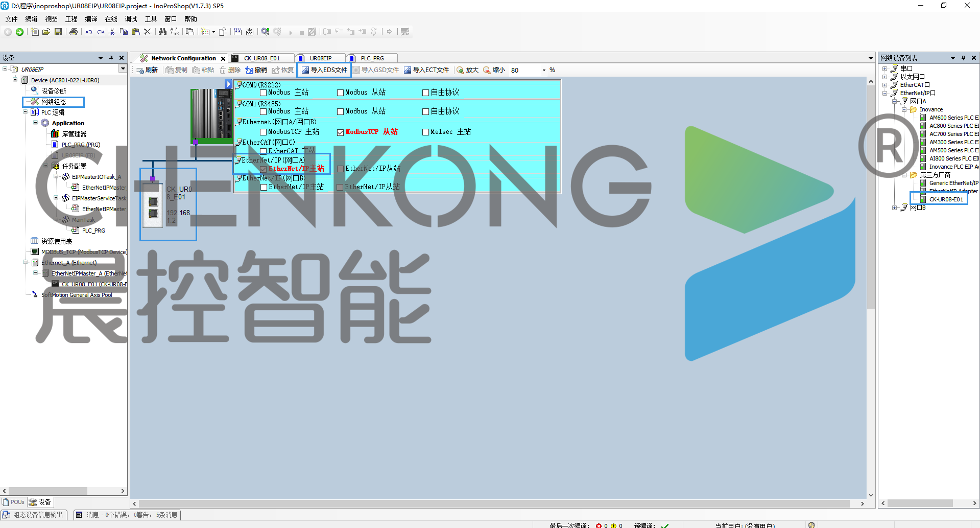The image size is (980, 528).
Task: Check COM0 Modbus slave (从站) checkbox
Action: 340,93
